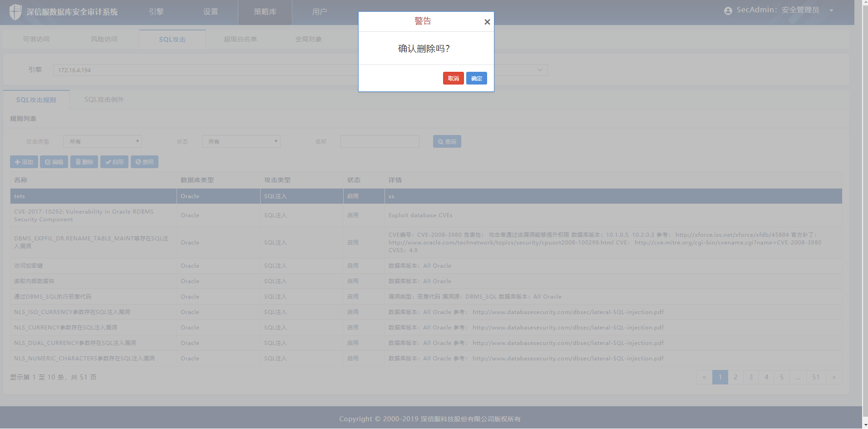Viewport: 868px width, 429px height.
Task: Click the SecAdmin user avatar icon
Action: pos(728,11)
